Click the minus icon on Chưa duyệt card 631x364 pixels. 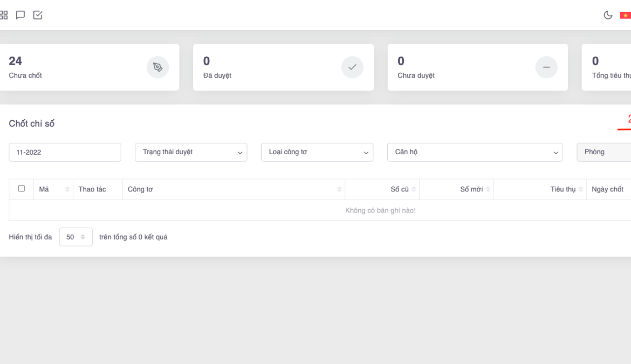coord(546,67)
